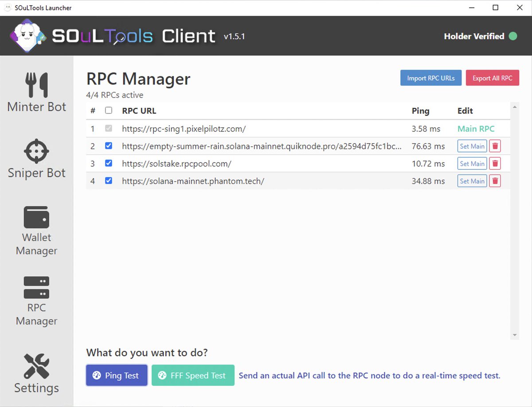Select the empty-summer-rain quiknode URL text

262,146
